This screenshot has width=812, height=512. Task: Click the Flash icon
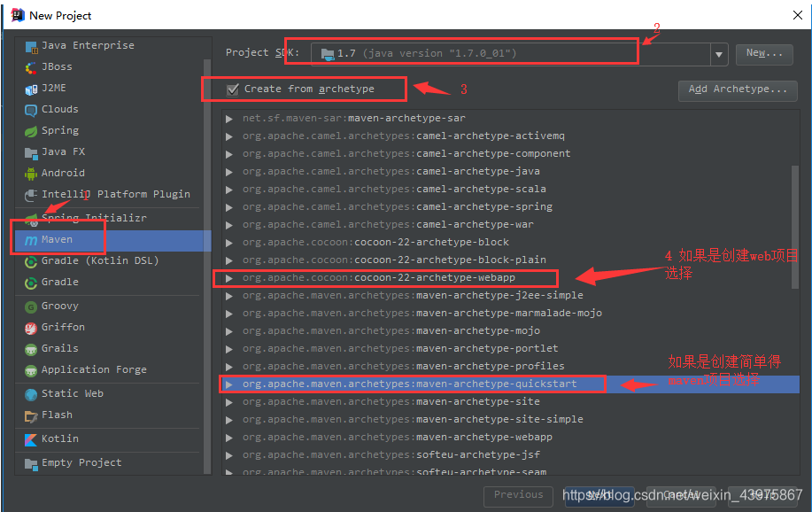(31, 415)
